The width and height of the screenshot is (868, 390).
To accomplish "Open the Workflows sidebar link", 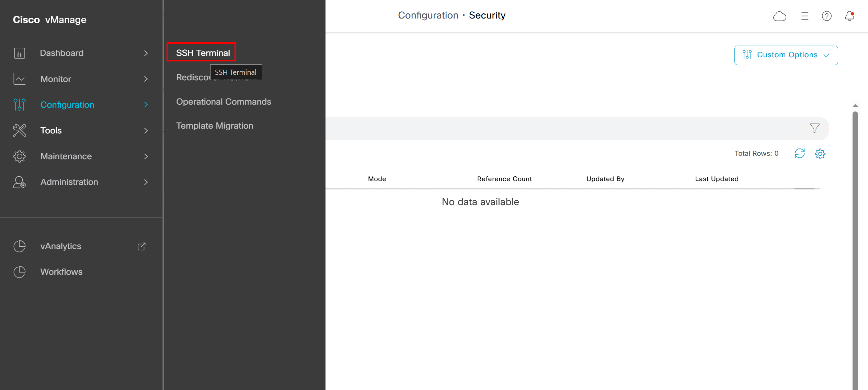I will coord(61,272).
